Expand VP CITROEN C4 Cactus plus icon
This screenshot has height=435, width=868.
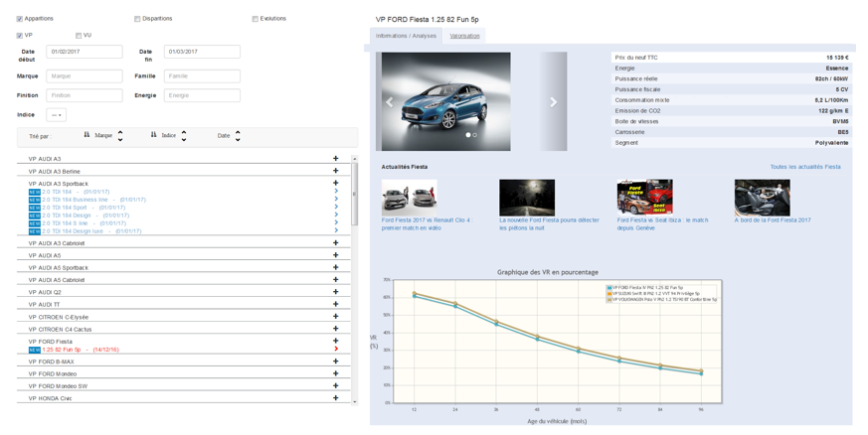(335, 329)
